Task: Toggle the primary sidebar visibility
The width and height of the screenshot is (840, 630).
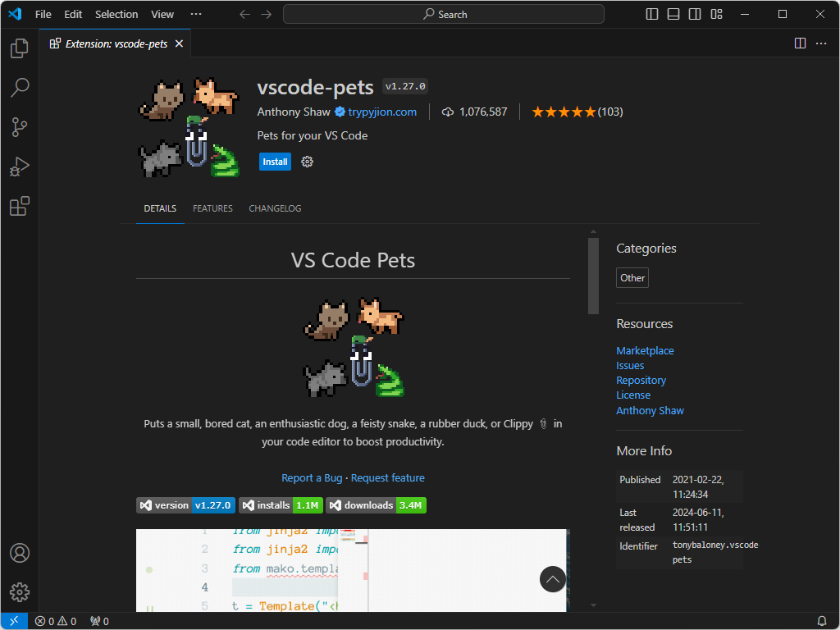Action: 651,14
